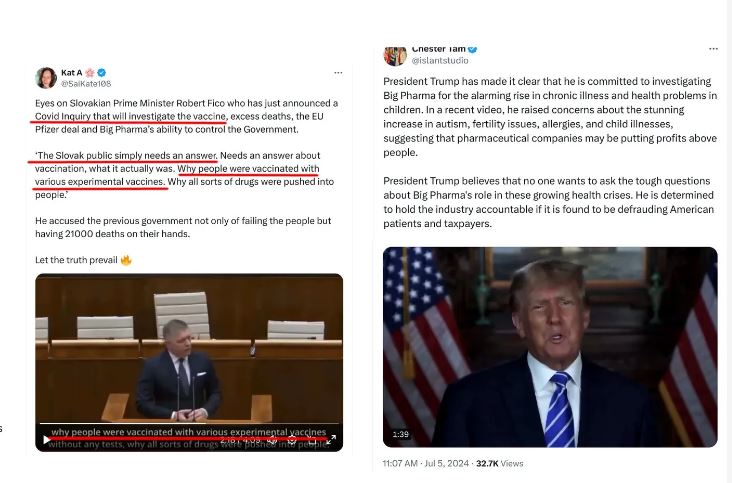This screenshot has height=483, width=732.
Task: Open the @SaiKate108 handle link
Action: coord(86,84)
